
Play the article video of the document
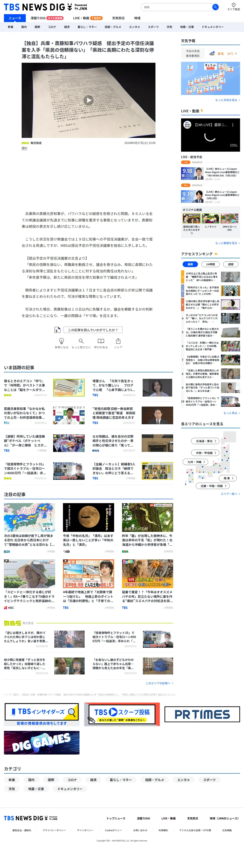(x=88, y=100)
